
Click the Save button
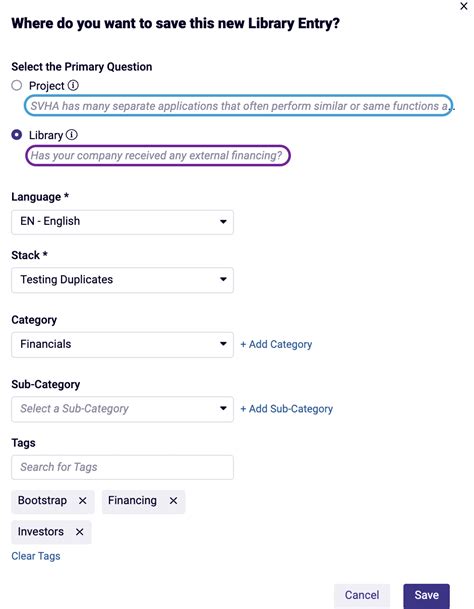click(x=426, y=595)
